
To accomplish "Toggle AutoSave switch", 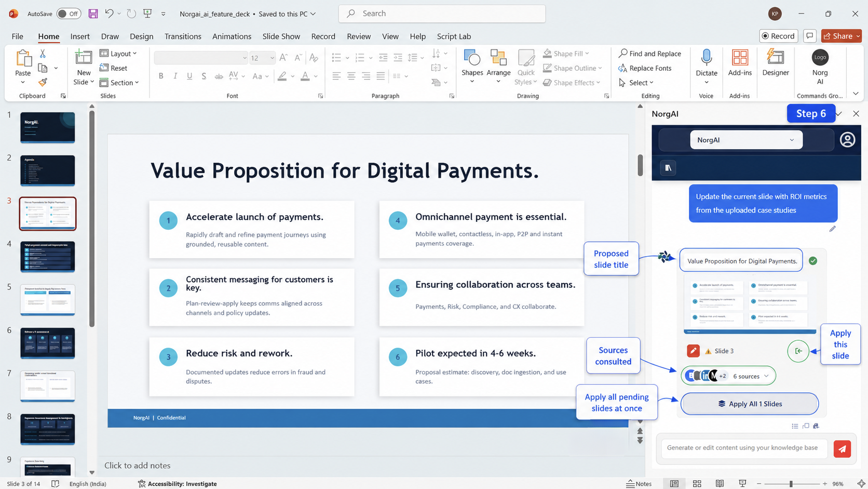I will point(69,14).
